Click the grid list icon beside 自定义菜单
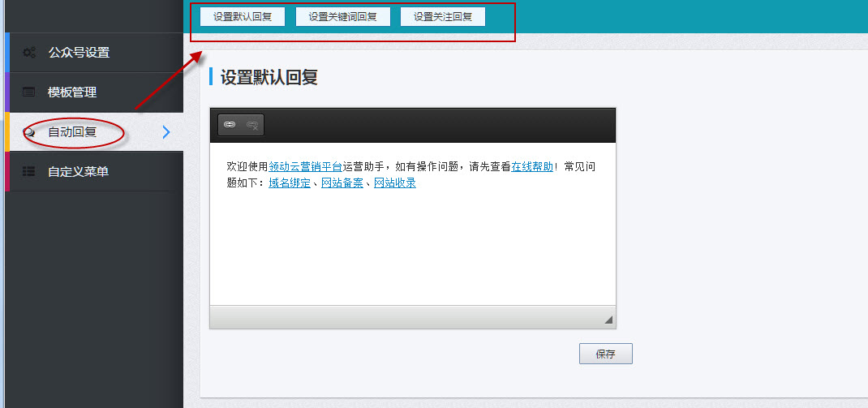The height and width of the screenshot is (408, 868). [29, 172]
